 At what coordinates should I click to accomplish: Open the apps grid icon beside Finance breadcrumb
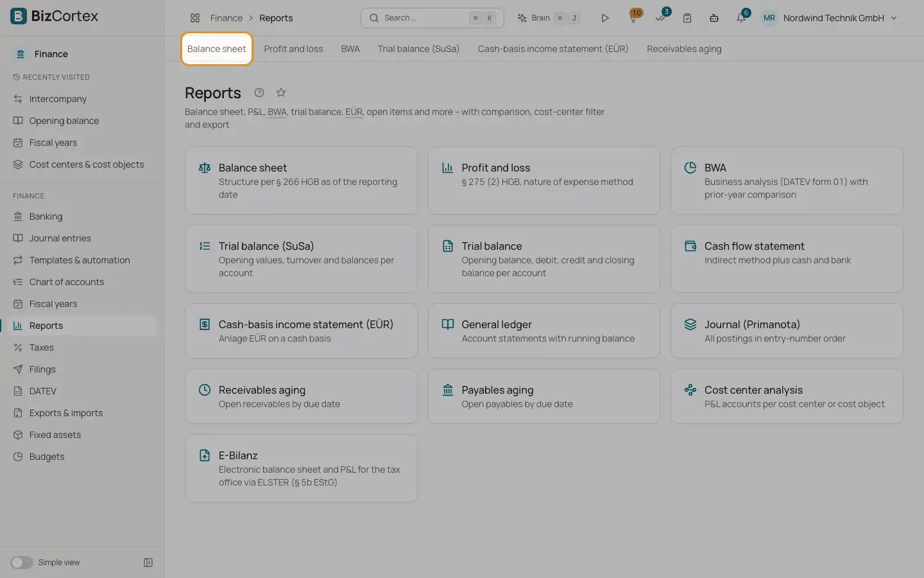[x=195, y=18]
